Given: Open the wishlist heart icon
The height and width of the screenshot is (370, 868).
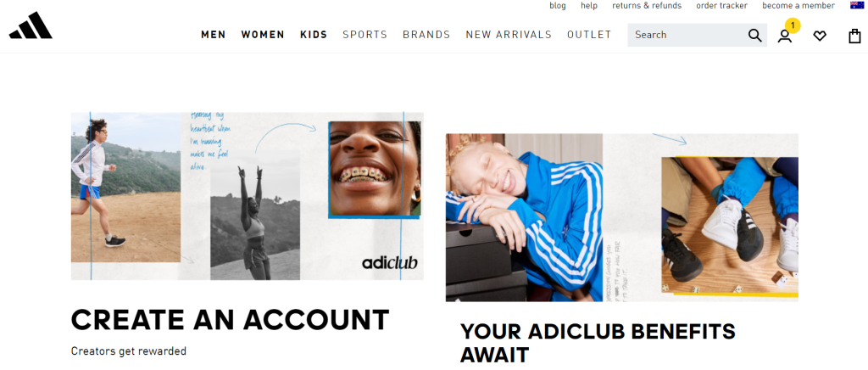Looking at the screenshot, I should 820,36.
